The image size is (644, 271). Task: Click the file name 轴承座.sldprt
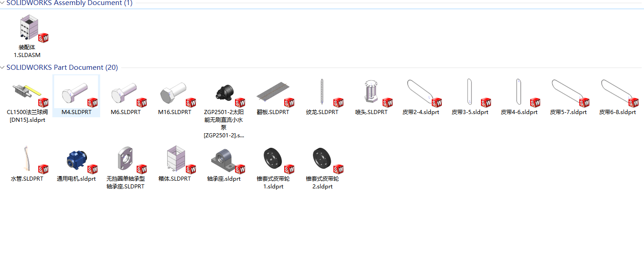[224, 179]
